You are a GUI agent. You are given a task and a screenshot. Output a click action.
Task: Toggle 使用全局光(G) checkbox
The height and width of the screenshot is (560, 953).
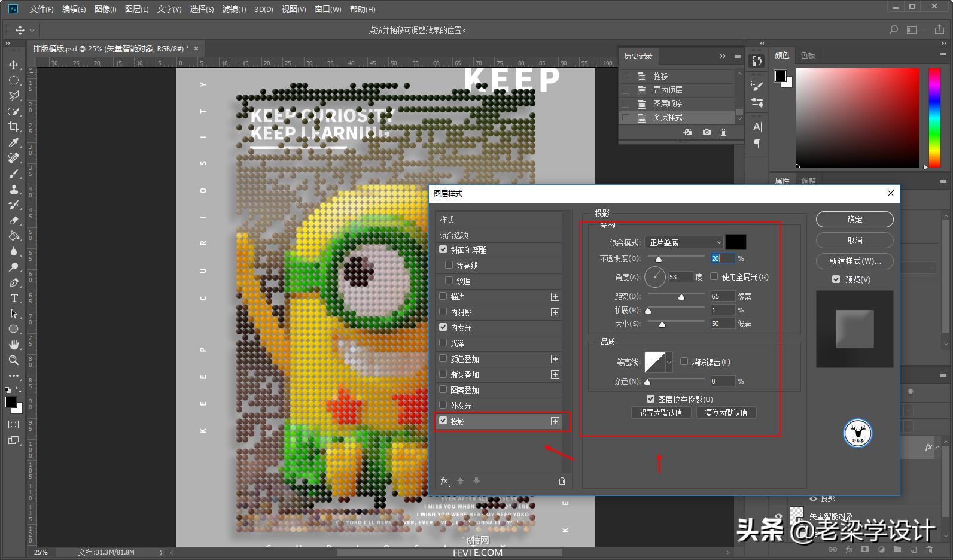tap(714, 276)
